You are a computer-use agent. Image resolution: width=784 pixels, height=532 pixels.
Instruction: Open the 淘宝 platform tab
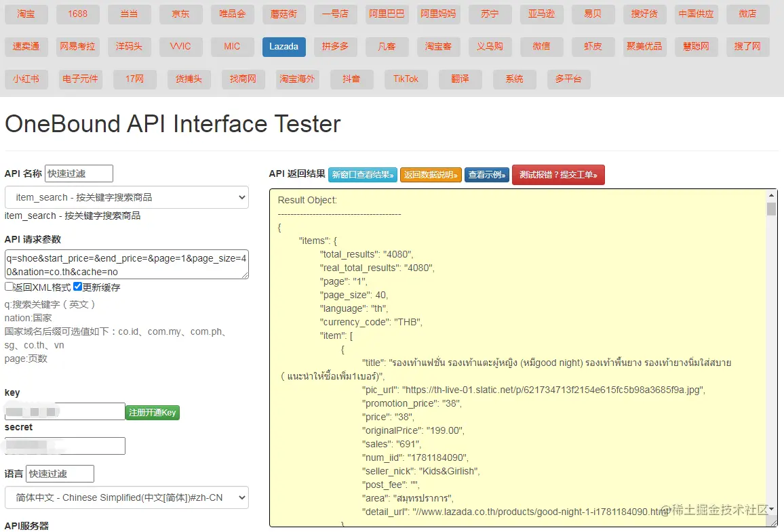[x=26, y=14]
